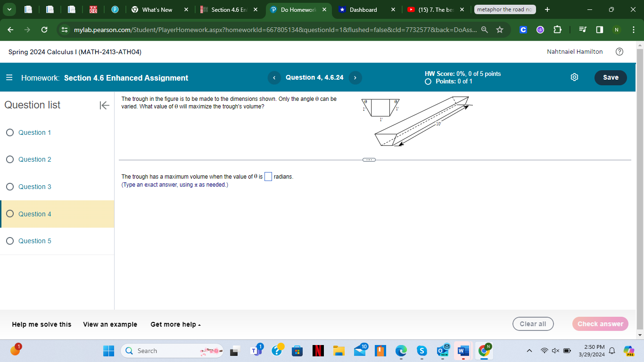Open File Explorer from the taskbar

point(339,351)
